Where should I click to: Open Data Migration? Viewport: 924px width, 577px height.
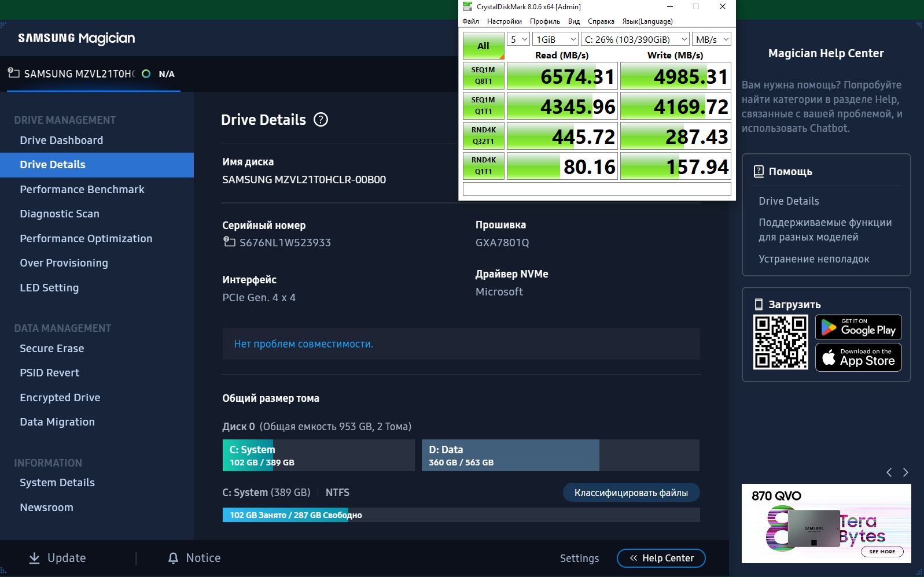click(x=57, y=421)
